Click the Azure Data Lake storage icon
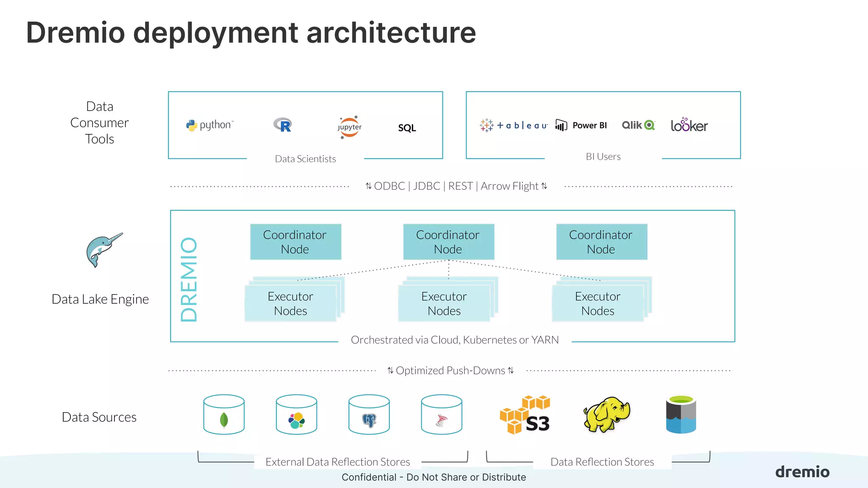This screenshot has height=488, width=868. 681,414
